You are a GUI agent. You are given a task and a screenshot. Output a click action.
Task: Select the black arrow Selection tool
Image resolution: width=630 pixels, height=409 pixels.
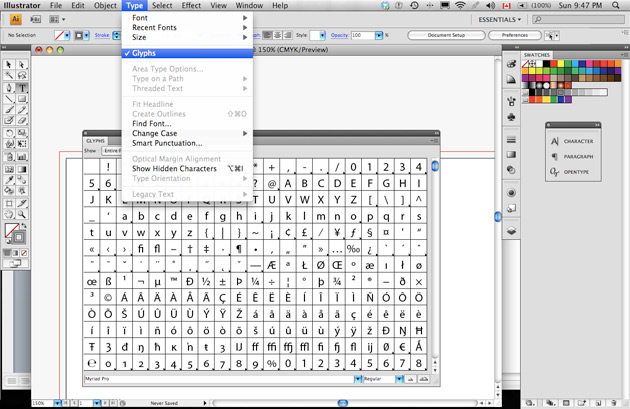(9, 64)
